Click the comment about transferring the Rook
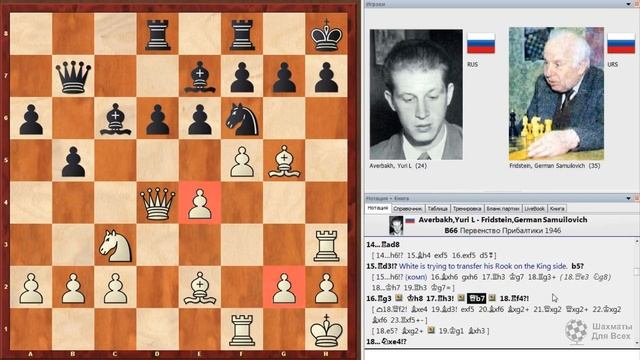Viewport: 640px width, 360px height. [483, 266]
